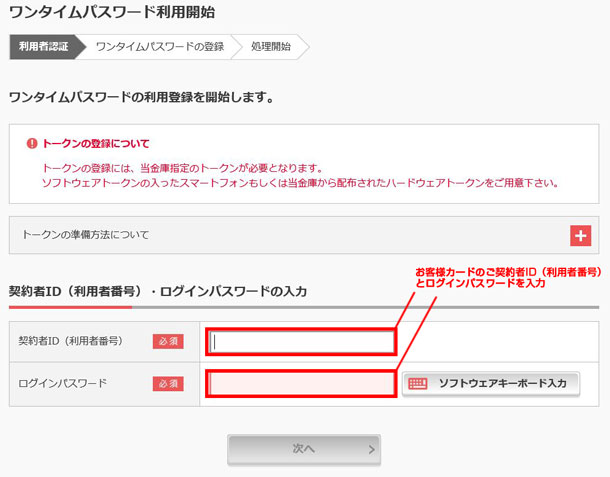Image resolution: width=610 pixels, height=477 pixels.
Task: Click the arrow chevron on 次へ button
Action: pyautogui.click(x=372, y=449)
